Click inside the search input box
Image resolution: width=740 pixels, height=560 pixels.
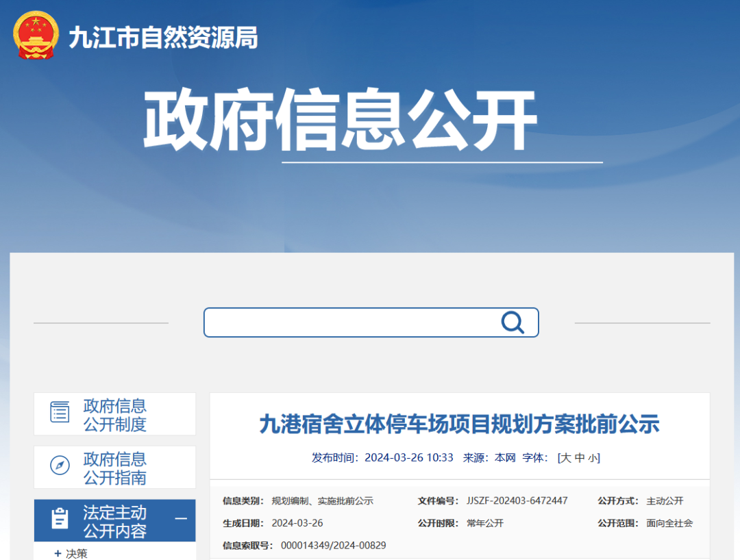pos(356,322)
